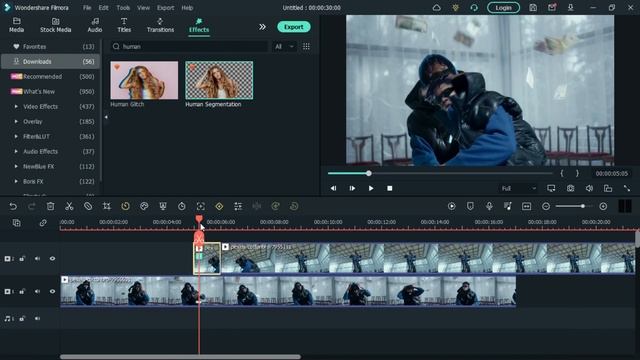Click the Green Screen icon
The height and width of the screenshot is (360, 640).
(163, 207)
